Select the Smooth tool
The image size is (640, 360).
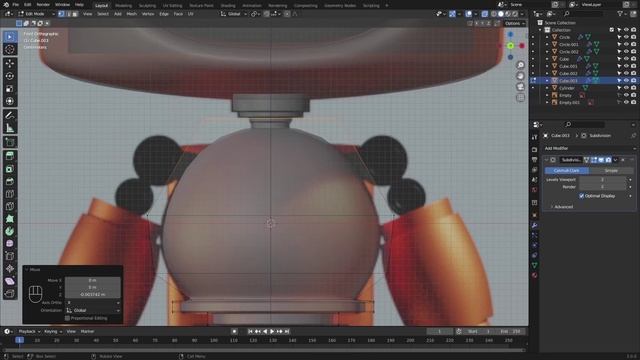(10, 244)
